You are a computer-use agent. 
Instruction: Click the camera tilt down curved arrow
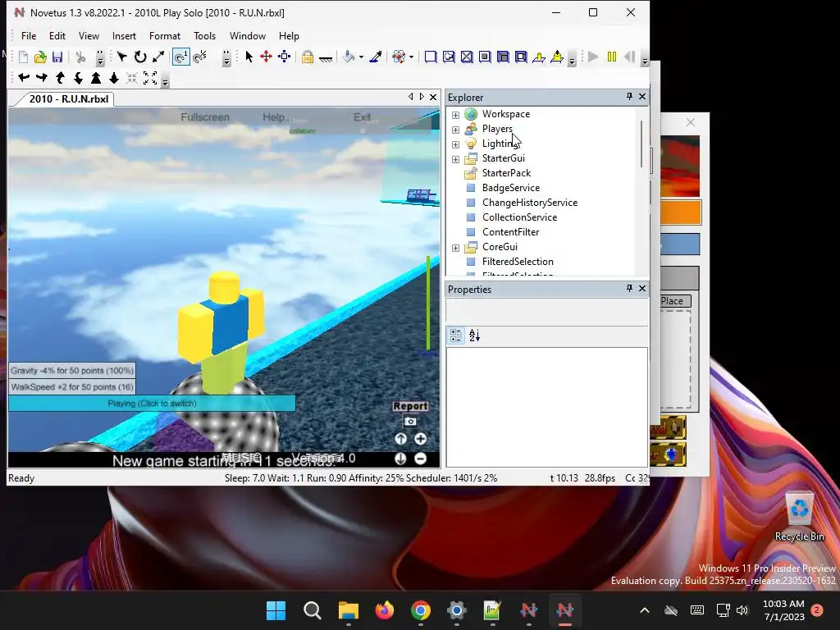(78, 78)
